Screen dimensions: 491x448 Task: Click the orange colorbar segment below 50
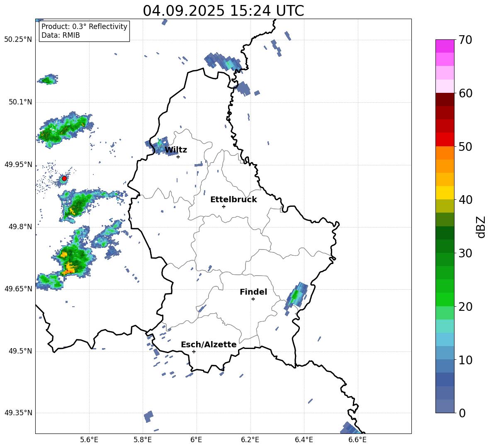[445, 153]
